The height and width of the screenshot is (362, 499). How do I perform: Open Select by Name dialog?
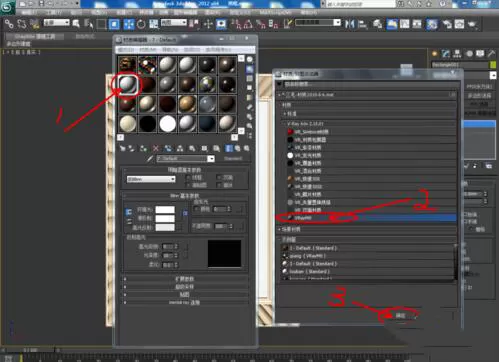[x=89, y=24]
